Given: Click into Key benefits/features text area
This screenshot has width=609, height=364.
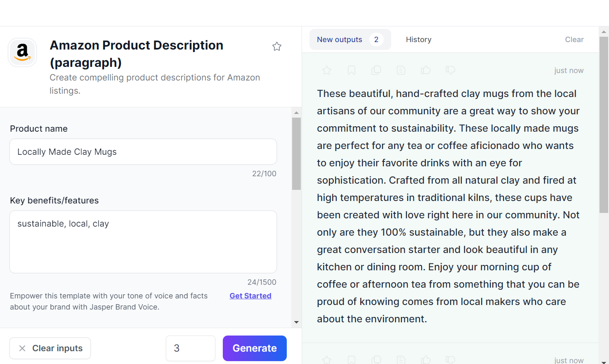Looking at the screenshot, I should (143, 242).
